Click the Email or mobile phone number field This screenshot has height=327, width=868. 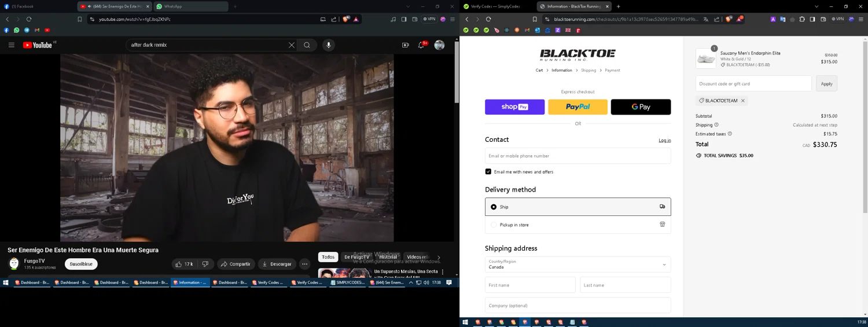tap(578, 156)
